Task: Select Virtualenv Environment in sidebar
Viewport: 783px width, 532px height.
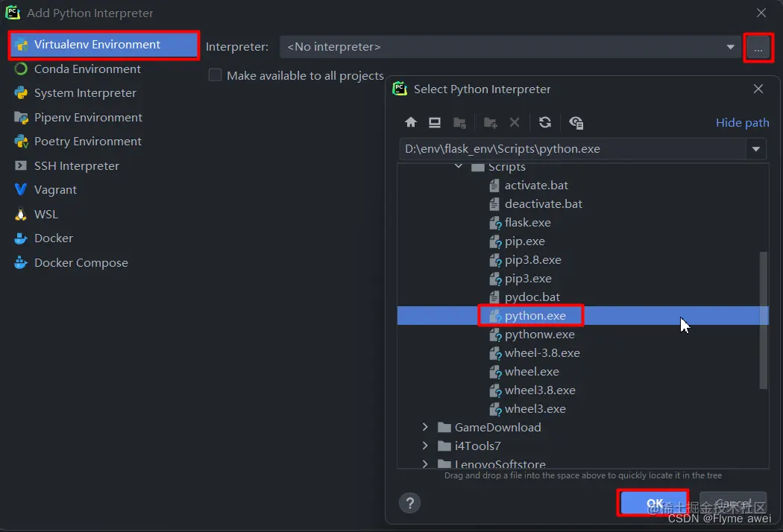Action: coord(104,45)
